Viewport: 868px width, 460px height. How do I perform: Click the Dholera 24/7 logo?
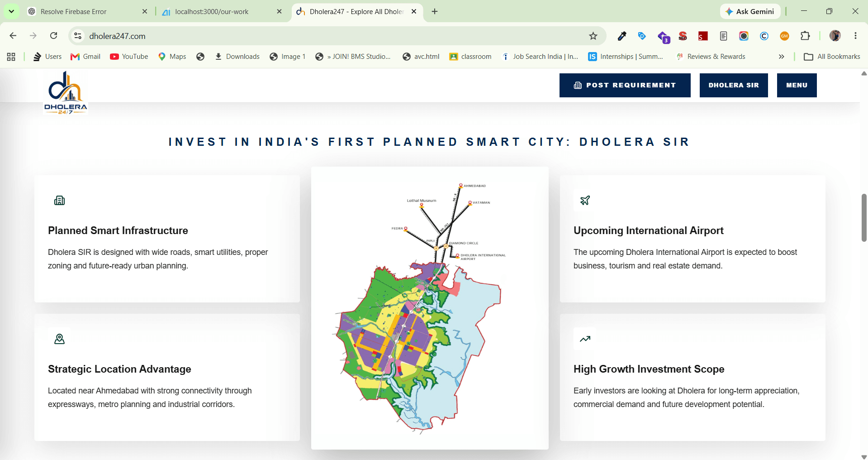coord(66,93)
